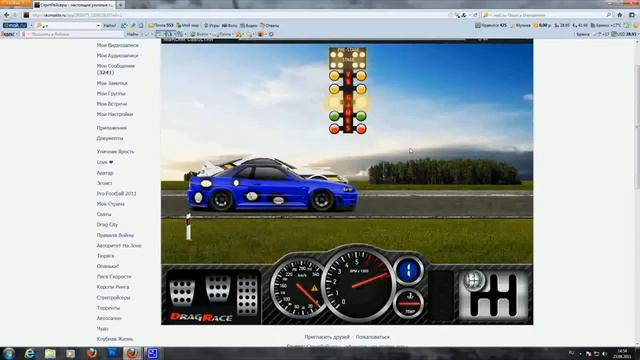Screen dimensions: 640x360
Task: Open Мои Встречи link
Action: coord(112,104)
